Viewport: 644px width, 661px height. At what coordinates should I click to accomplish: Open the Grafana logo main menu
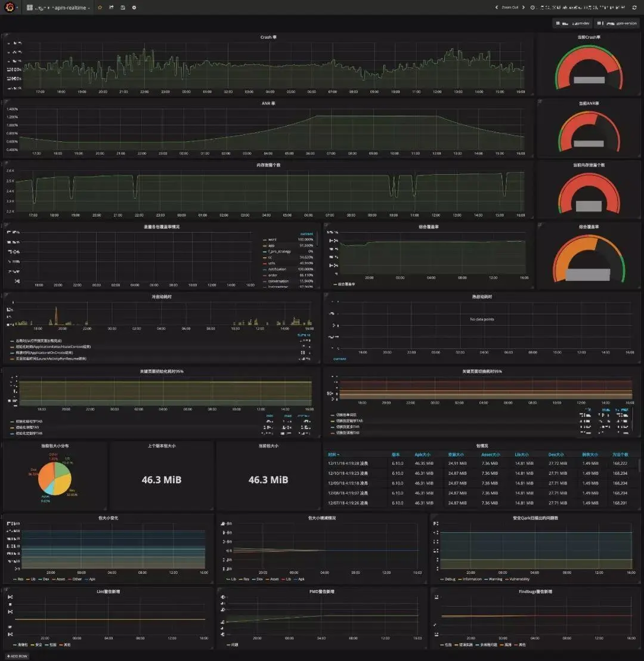(10, 7)
